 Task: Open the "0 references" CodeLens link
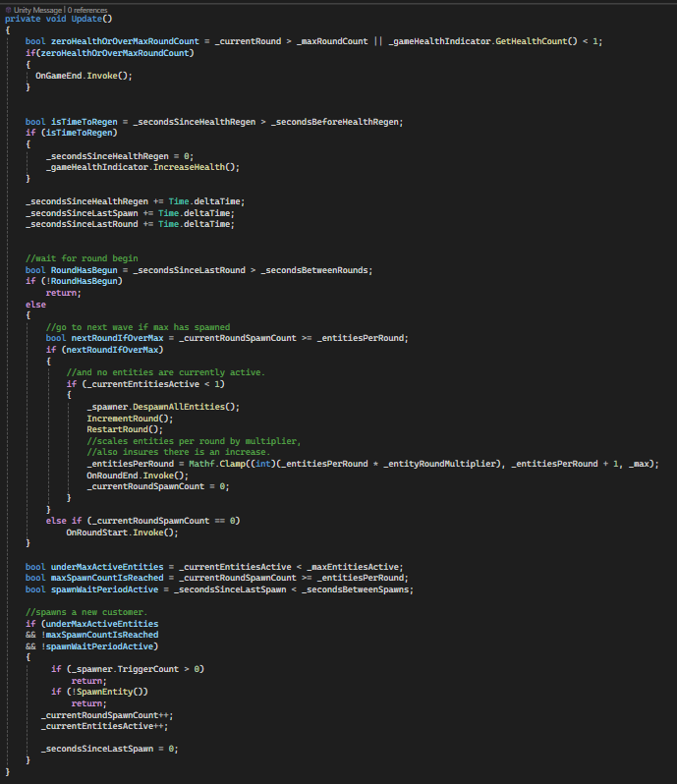tap(87, 10)
